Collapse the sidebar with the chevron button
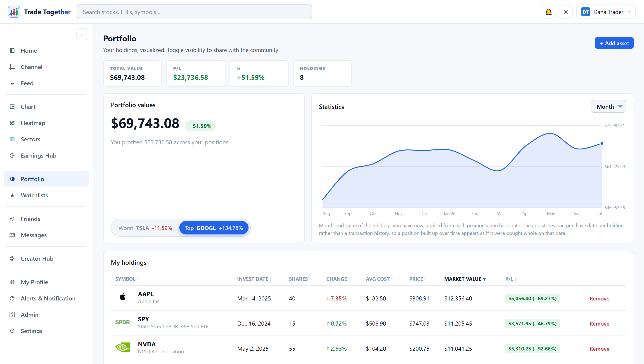The height and width of the screenshot is (364, 644). pos(82,35)
